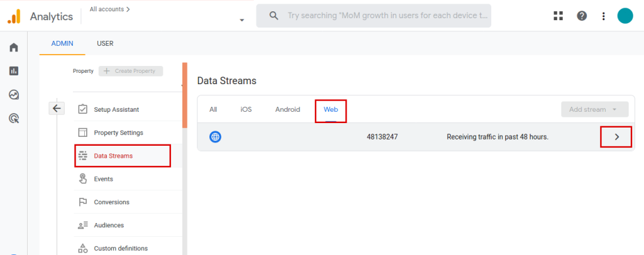
Task: Open the Advertising icon in left sidebar
Action: pos(13,118)
